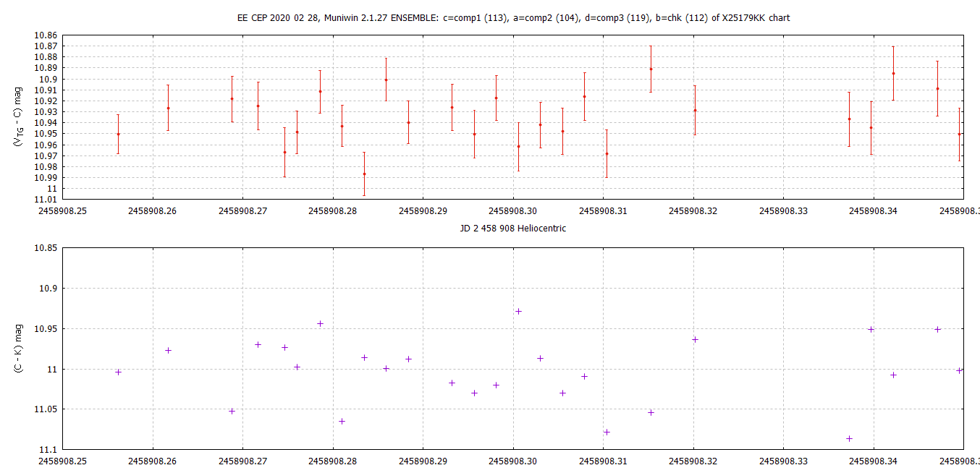Pick the red data point near 2458908.32
Viewport: 980px width, 473px height.
tap(695, 110)
